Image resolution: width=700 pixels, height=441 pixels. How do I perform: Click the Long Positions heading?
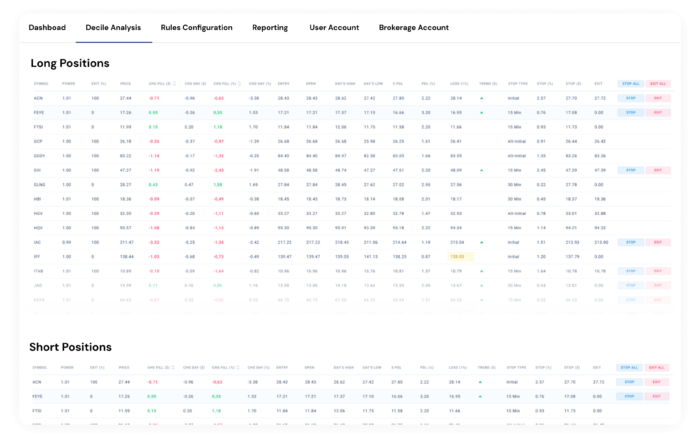70,63
